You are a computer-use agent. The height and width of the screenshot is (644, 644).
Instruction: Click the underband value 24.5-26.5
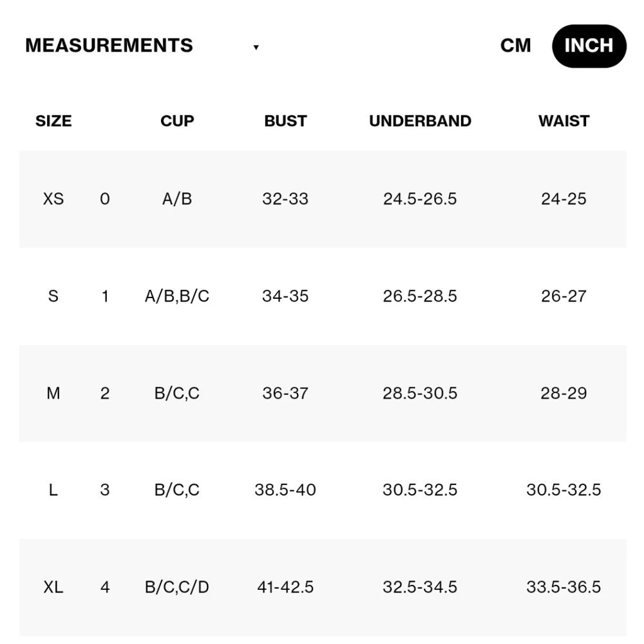420,199
